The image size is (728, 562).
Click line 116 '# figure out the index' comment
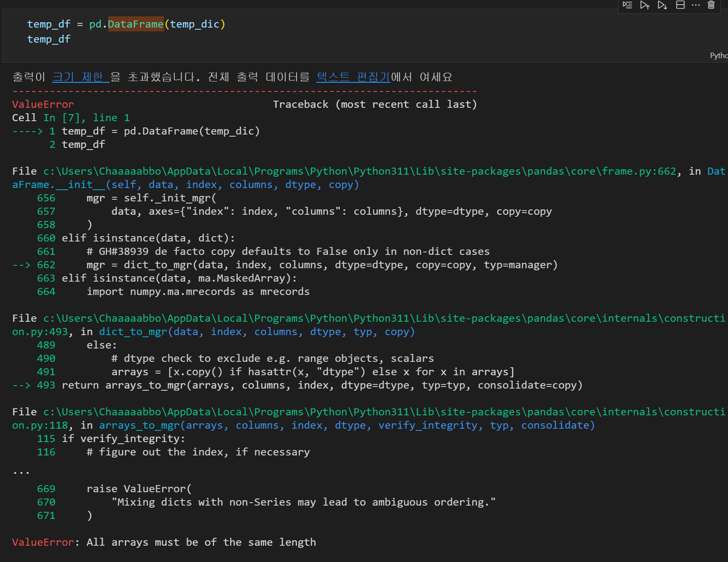coord(198,452)
